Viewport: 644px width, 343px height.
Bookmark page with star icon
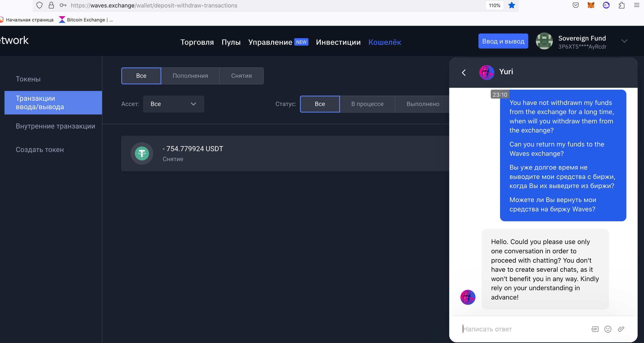511,5
